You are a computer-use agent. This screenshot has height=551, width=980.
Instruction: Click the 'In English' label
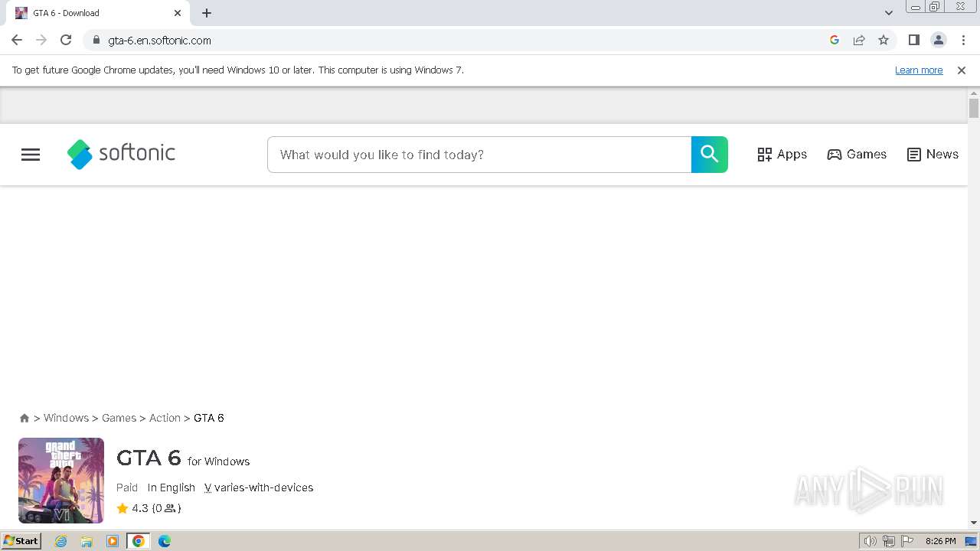point(171,487)
